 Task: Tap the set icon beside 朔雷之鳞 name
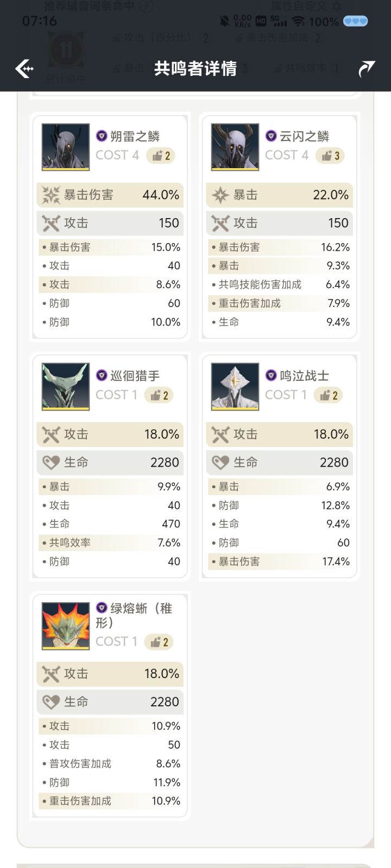tap(102, 136)
